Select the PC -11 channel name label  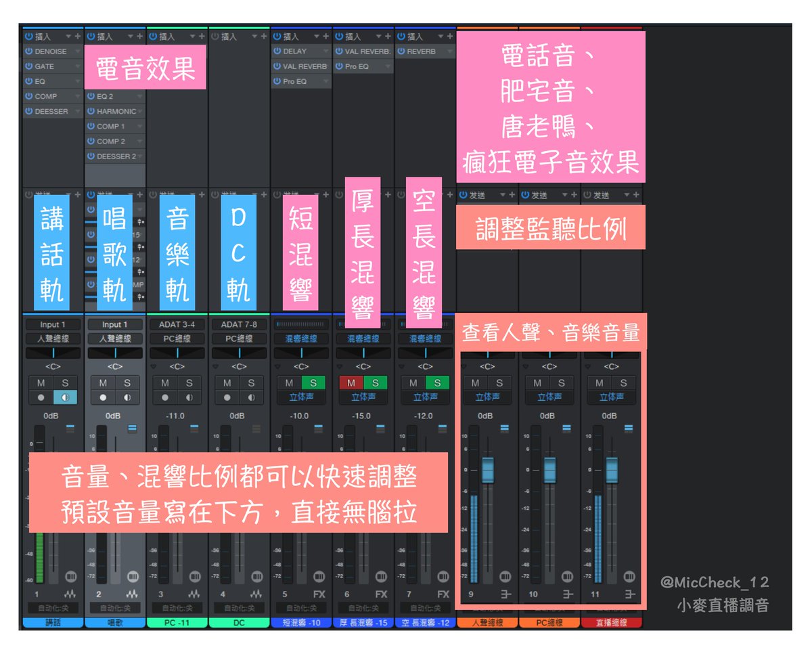tap(177, 622)
